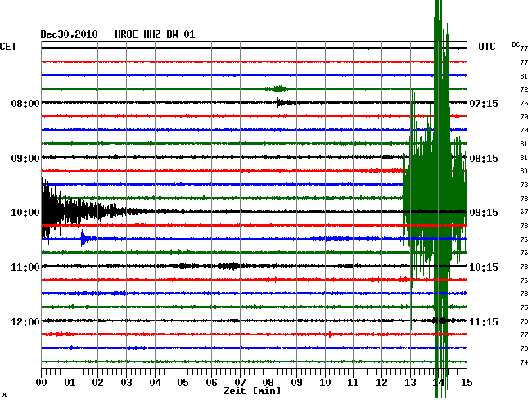
Task: Click minute 02 on the time axis
Action: coord(97,382)
